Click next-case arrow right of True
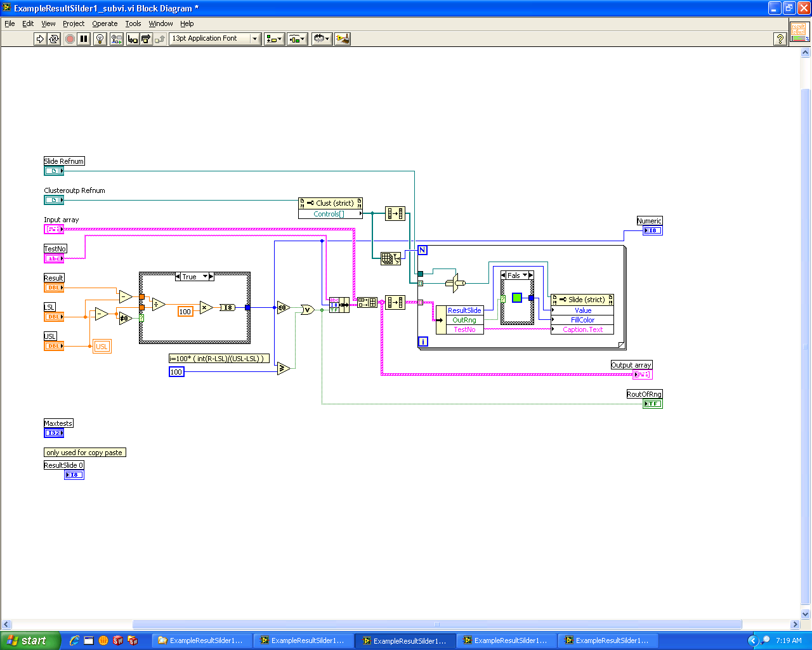The image size is (812, 650). 211,277
